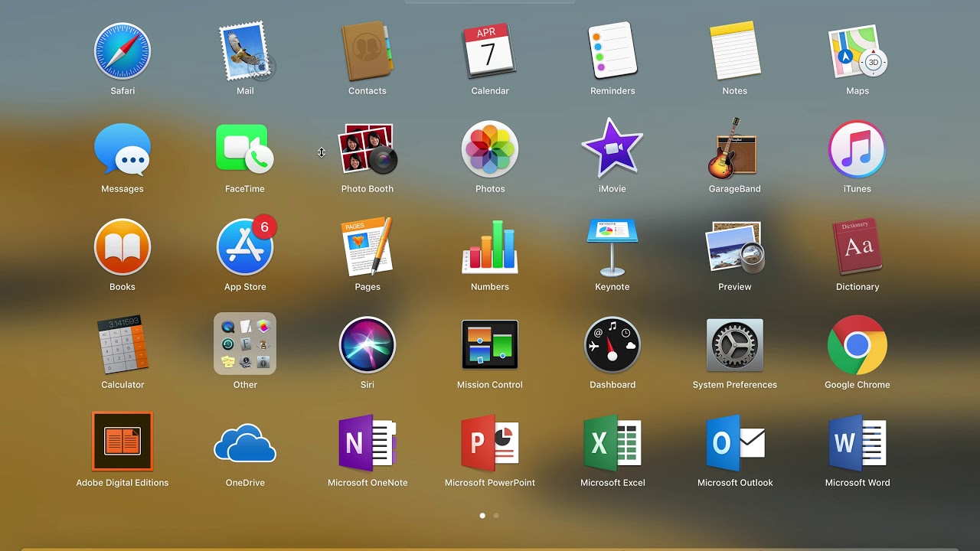Open the Numbers app
The image size is (980, 551).
pos(490,247)
